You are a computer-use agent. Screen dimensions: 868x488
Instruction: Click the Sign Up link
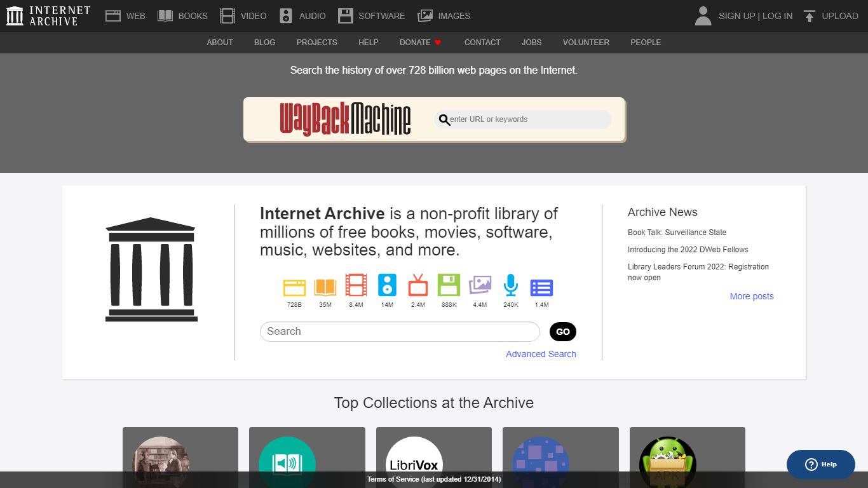(736, 16)
